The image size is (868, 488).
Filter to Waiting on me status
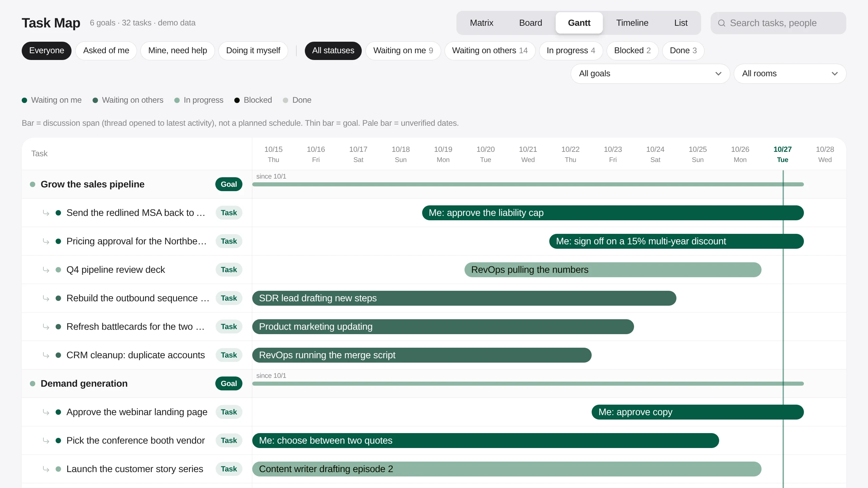point(403,50)
